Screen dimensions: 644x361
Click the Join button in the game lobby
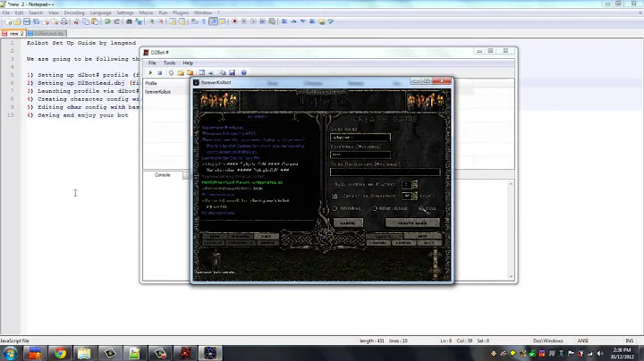pos(422,236)
